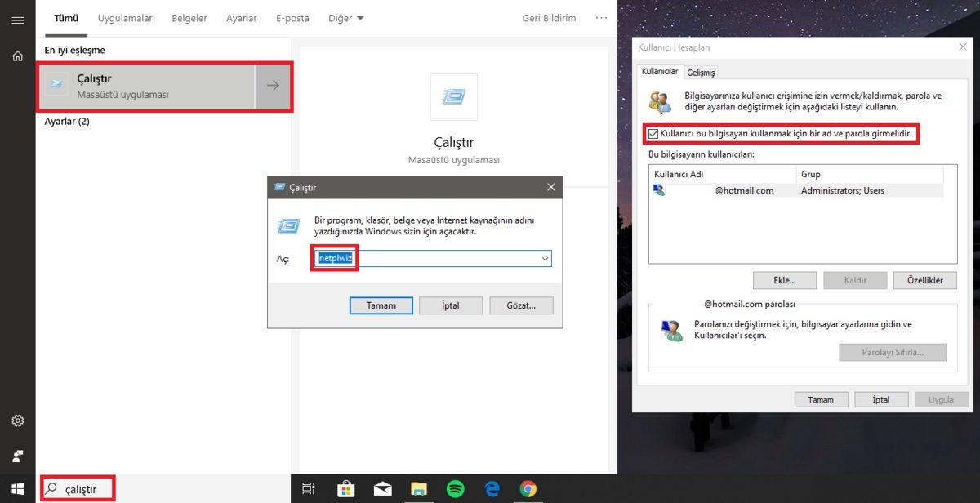The image size is (980, 503).
Task: Expand the Start menu hamburger icon
Action: tap(17, 20)
